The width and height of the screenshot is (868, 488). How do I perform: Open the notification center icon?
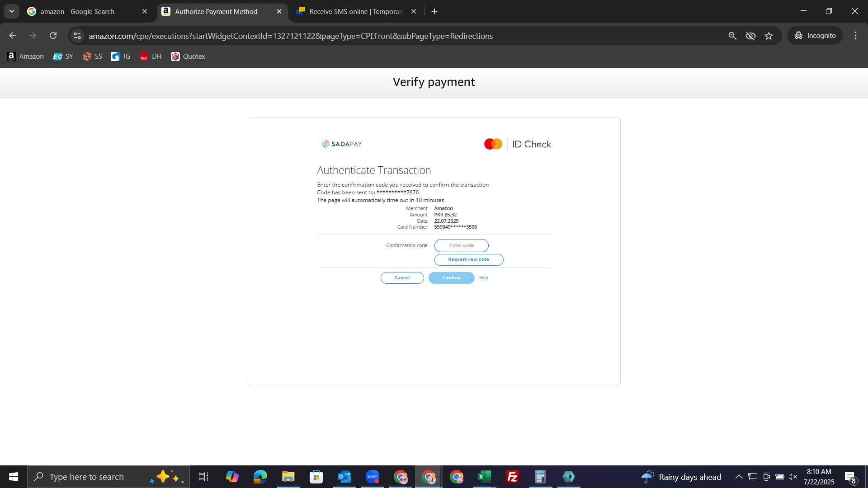[x=851, y=477]
